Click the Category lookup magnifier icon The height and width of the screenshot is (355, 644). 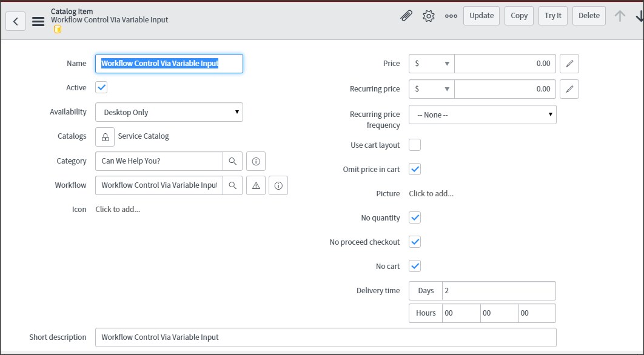point(232,161)
